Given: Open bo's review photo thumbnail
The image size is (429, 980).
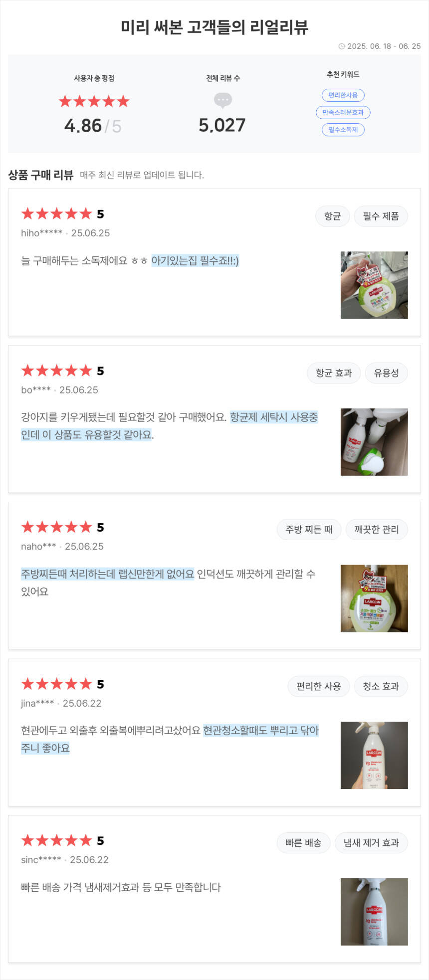Looking at the screenshot, I should pyautogui.click(x=374, y=442).
